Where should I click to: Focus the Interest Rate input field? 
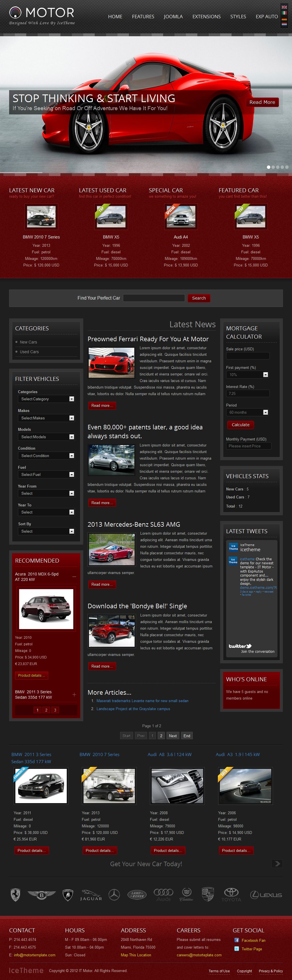(248, 393)
